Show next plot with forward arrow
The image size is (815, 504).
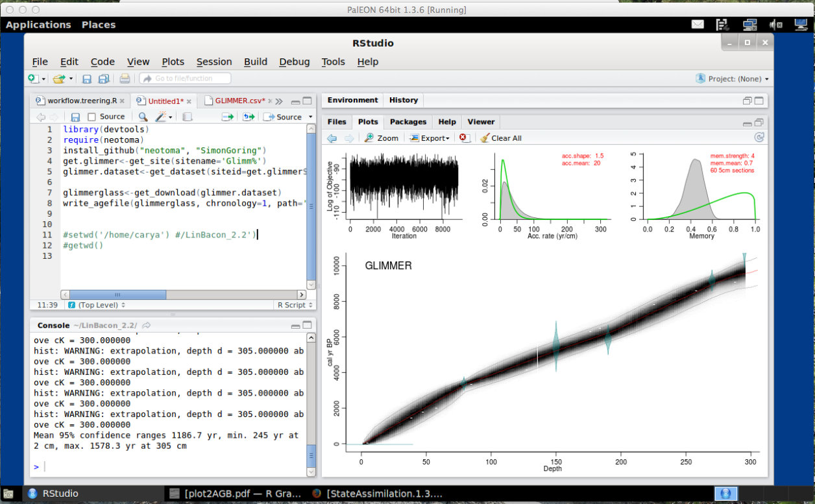click(349, 138)
